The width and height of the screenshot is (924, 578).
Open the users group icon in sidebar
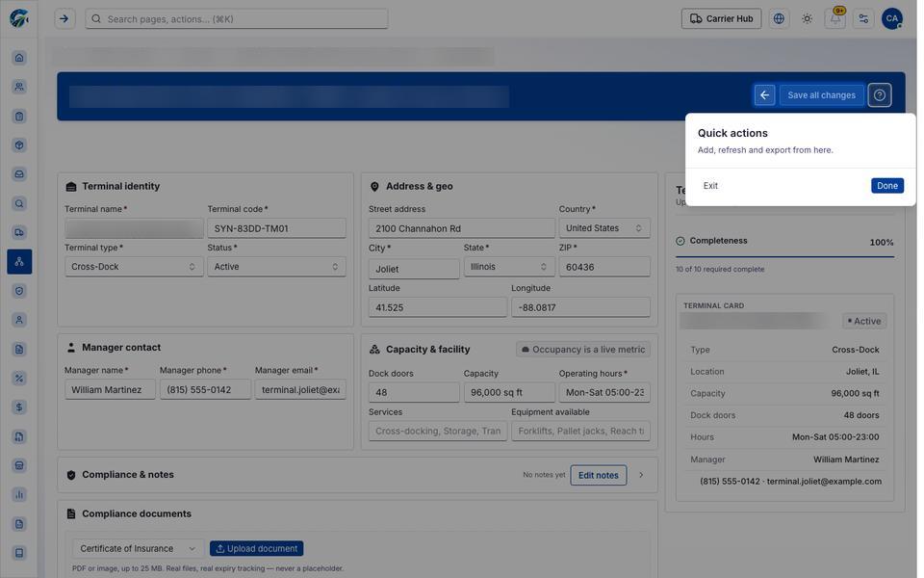pyautogui.click(x=19, y=87)
